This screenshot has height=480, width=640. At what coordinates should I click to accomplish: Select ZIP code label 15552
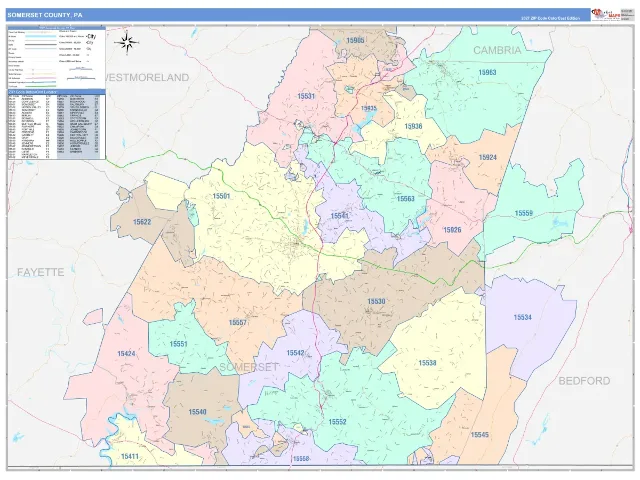point(338,422)
